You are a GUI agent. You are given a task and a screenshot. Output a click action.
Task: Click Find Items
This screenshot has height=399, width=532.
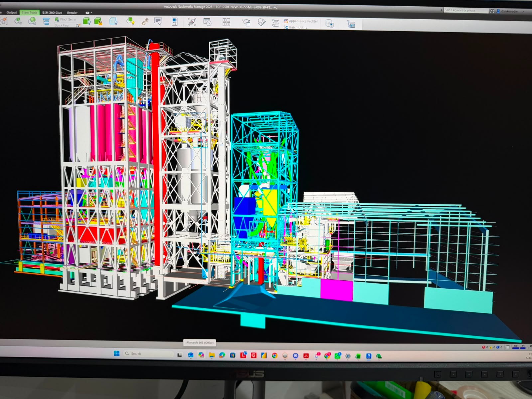click(x=66, y=19)
